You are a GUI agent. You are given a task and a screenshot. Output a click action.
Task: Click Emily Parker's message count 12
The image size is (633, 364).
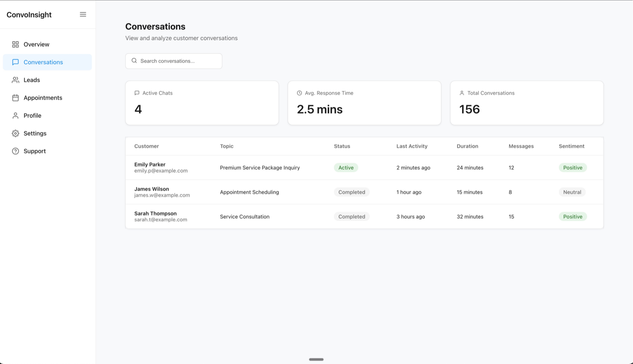point(511,168)
